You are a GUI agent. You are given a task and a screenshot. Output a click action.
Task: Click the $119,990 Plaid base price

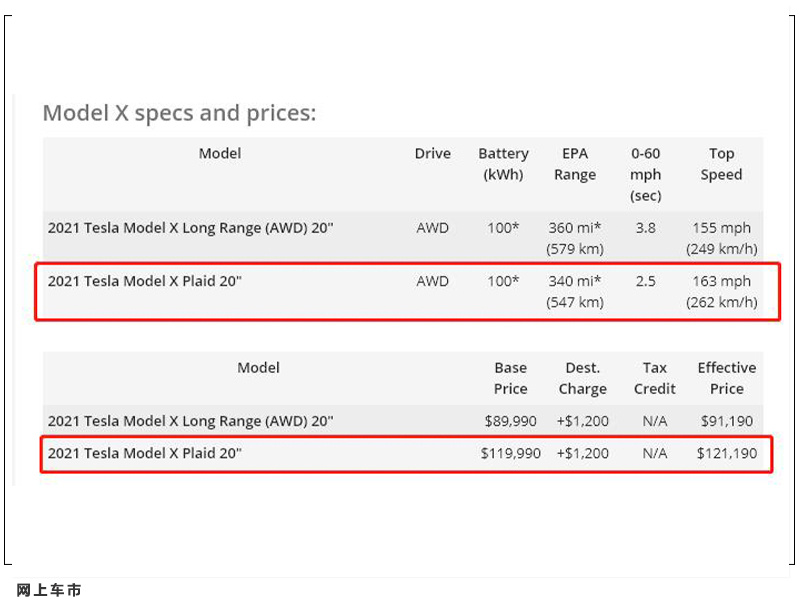pyautogui.click(x=511, y=453)
